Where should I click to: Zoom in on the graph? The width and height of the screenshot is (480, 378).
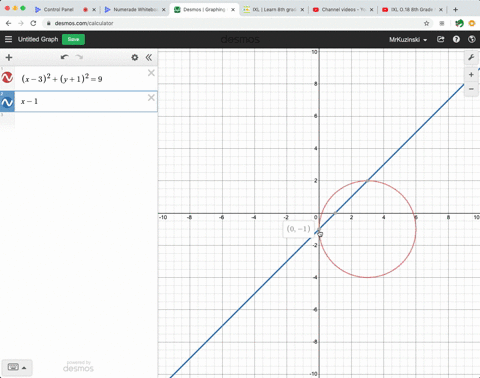[x=471, y=75]
